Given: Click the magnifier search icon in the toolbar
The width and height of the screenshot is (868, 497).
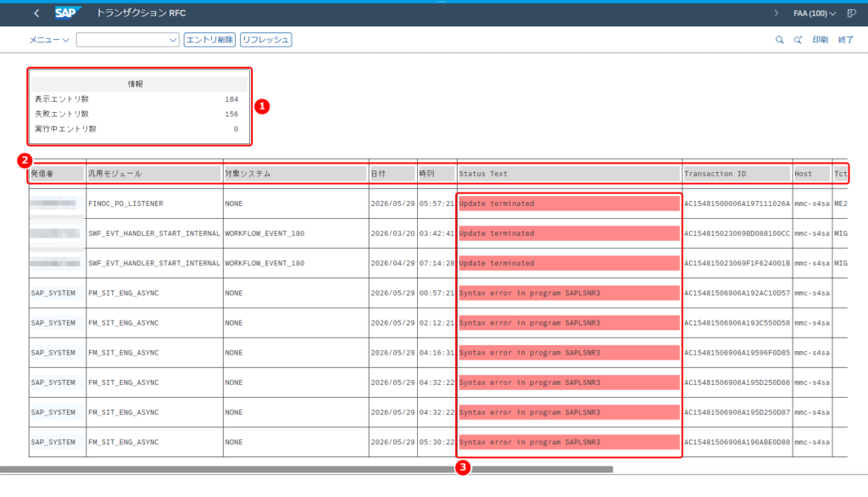Looking at the screenshot, I should point(780,40).
